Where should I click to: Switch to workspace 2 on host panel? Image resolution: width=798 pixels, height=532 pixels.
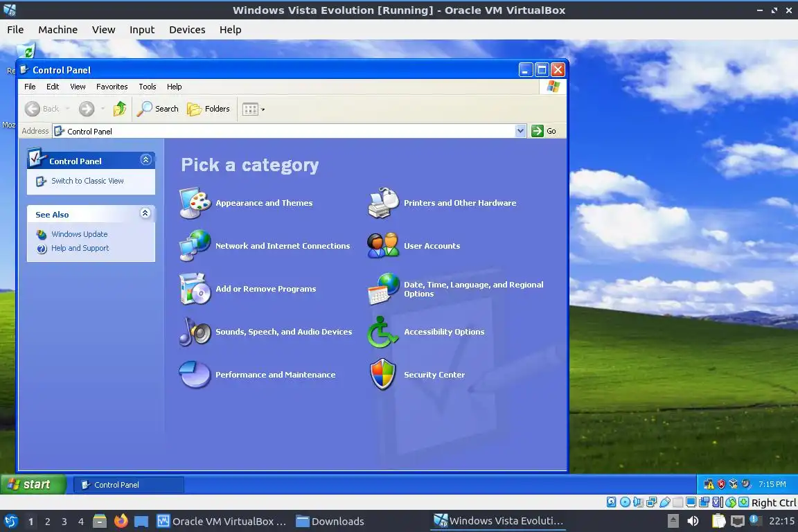pyautogui.click(x=47, y=522)
